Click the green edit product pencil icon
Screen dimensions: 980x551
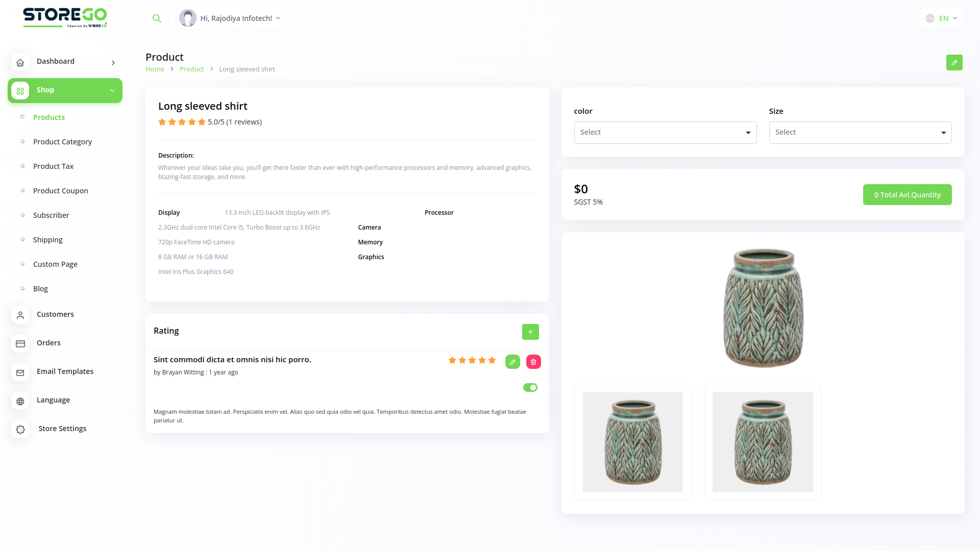[954, 62]
